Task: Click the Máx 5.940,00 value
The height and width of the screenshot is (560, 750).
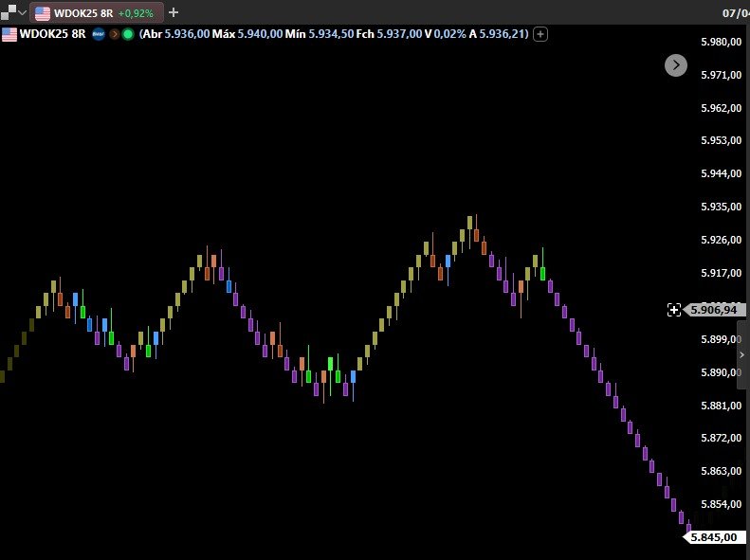Action: [x=247, y=34]
